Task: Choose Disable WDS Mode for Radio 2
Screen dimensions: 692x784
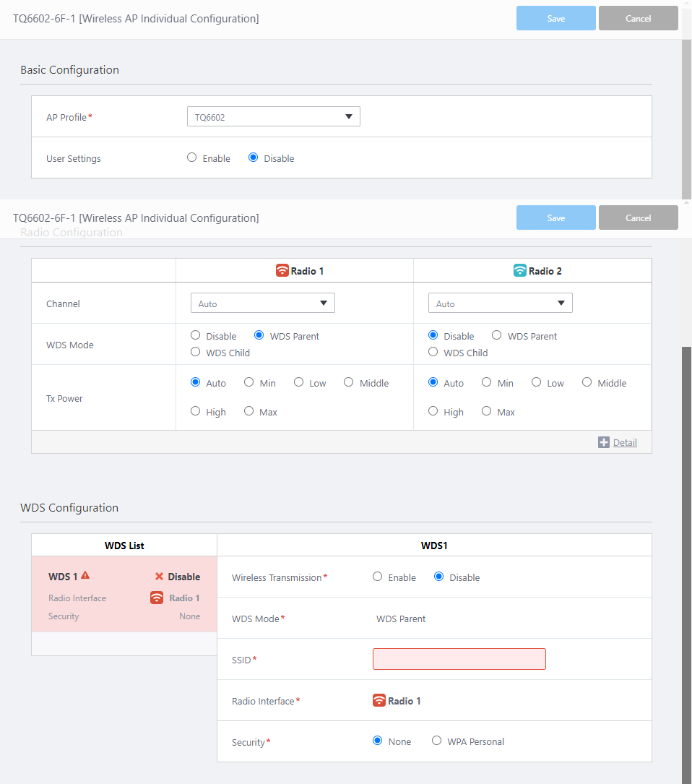Action: (433, 335)
